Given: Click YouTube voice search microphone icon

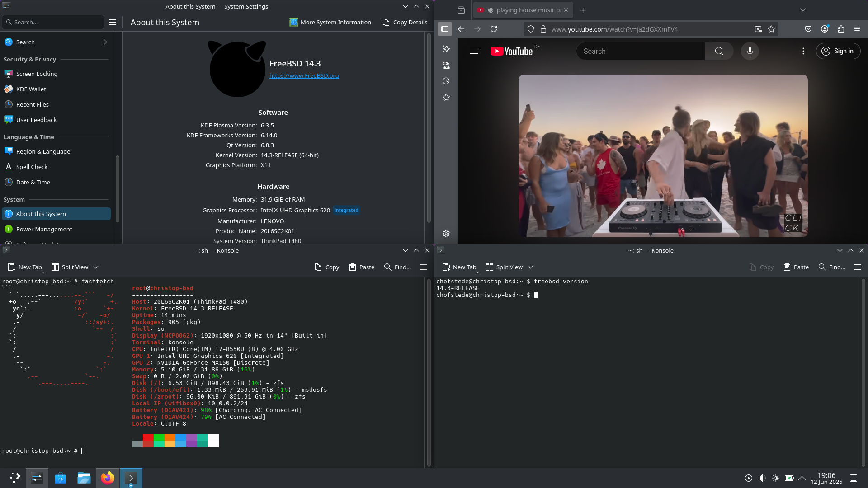Looking at the screenshot, I should (750, 51).
